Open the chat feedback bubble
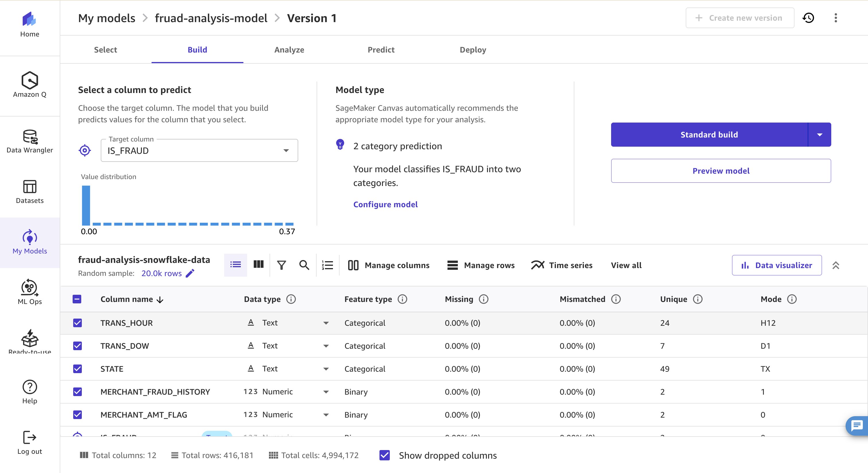The height and width of the screenshot is (473, 868). coord(857,426)
